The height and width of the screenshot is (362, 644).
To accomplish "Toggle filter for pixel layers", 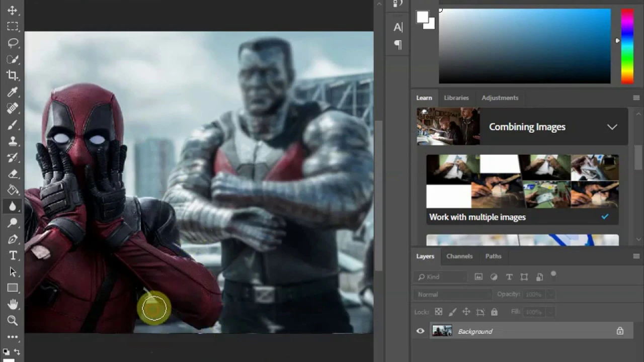I will (x=478, y=277).
